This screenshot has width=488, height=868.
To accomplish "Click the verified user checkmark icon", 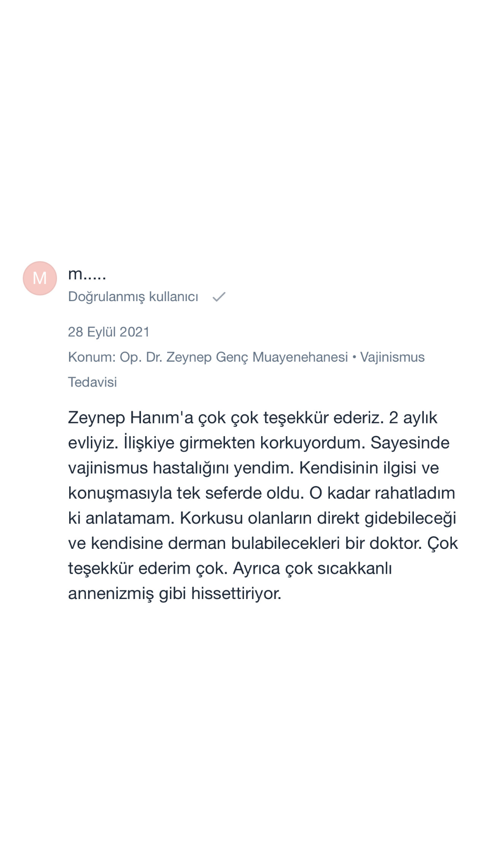I will pyautogui.click(x=219, y=297).
